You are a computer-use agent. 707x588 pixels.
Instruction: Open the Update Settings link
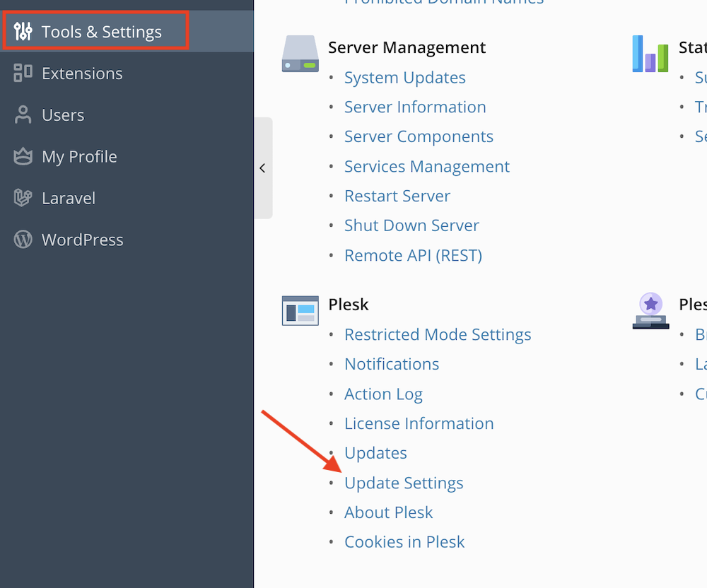point(404,483)
